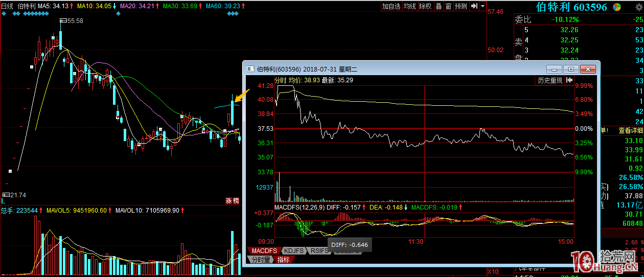This screenshot has width=644, height=277.
Task: Click the 55.58 high price marker on K-line
Action: pyautogui.click(x=72, y=20)
